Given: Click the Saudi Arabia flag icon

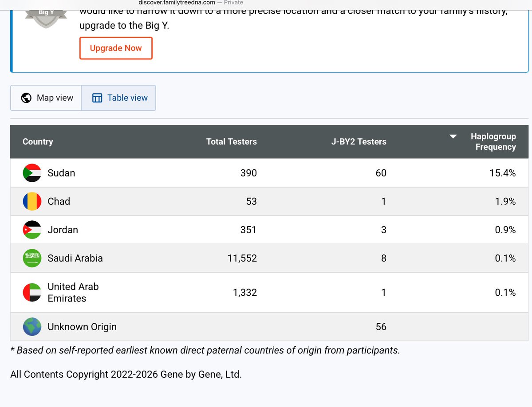Looking at the screenshot, I should [32, 258].
